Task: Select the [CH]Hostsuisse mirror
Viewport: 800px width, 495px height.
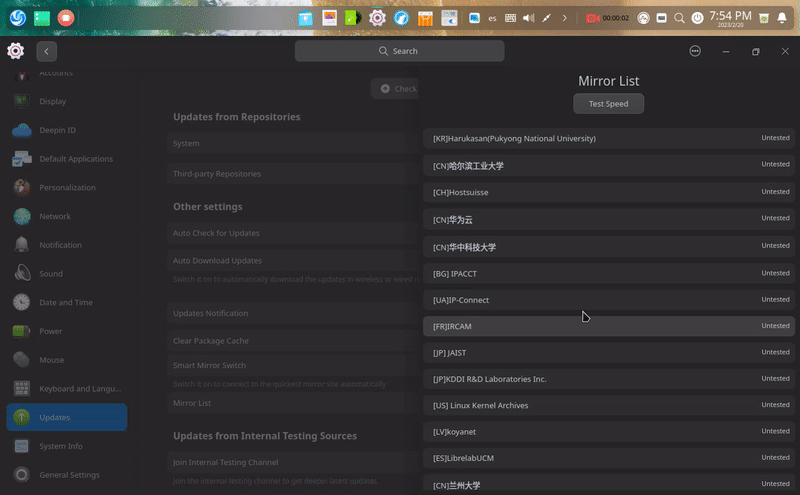Action: pyautogui.click(x=609, y=192)
